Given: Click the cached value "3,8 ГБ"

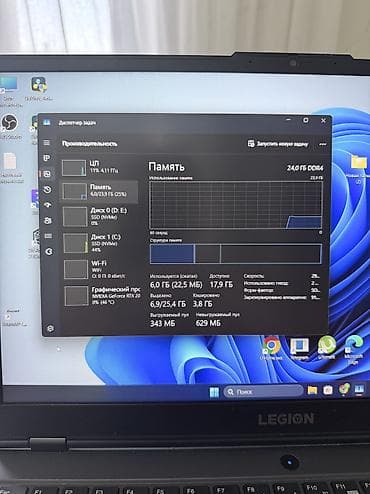Looking at the screenshot, I should [203, 304].
